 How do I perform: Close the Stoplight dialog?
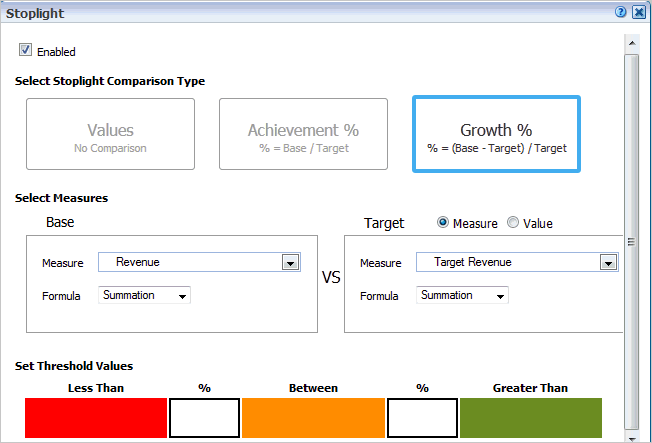(639, 12)
